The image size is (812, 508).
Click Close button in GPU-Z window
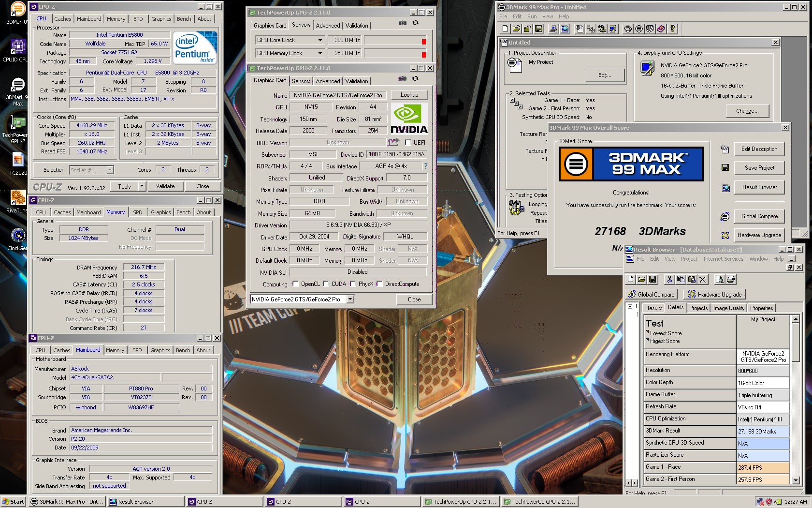coord(414,299)
